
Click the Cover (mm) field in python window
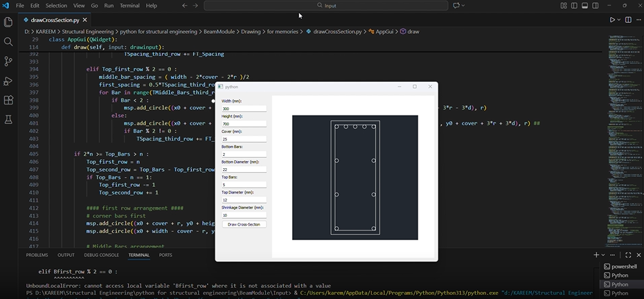(x=244, y=139)
